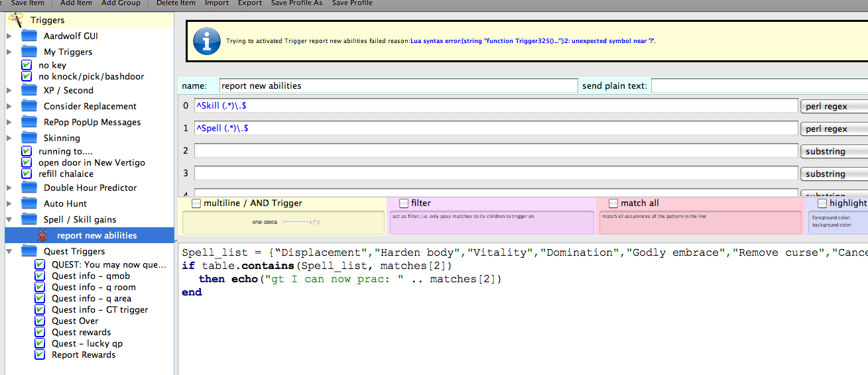
Task: Click pattern 1 field '^Spell (.*)\.$'
Action: click(496, 129)
